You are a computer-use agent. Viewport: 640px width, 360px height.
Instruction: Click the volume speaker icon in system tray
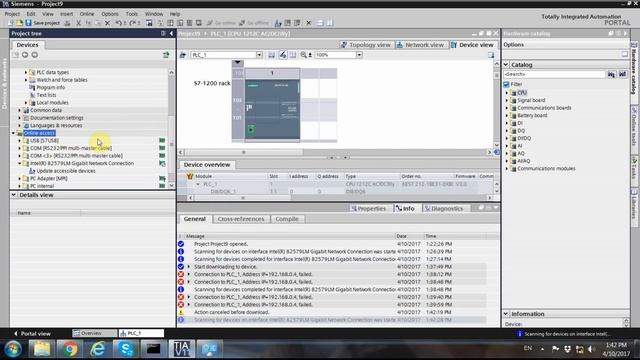(591, 349)
